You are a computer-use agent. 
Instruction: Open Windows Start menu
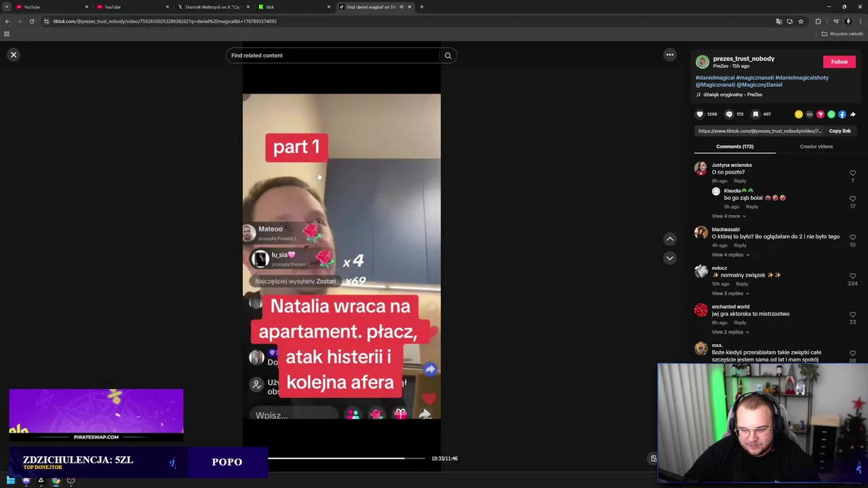click(11, 481)
